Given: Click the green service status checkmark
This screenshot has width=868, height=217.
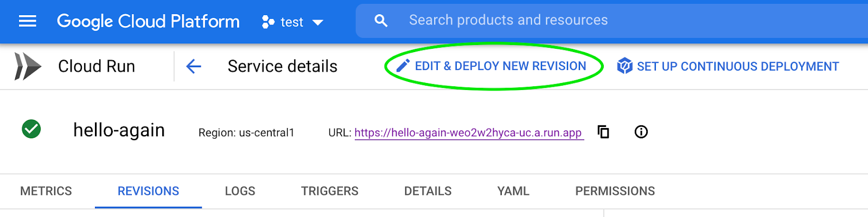Looking at the screenshot, I should (31, 129).
